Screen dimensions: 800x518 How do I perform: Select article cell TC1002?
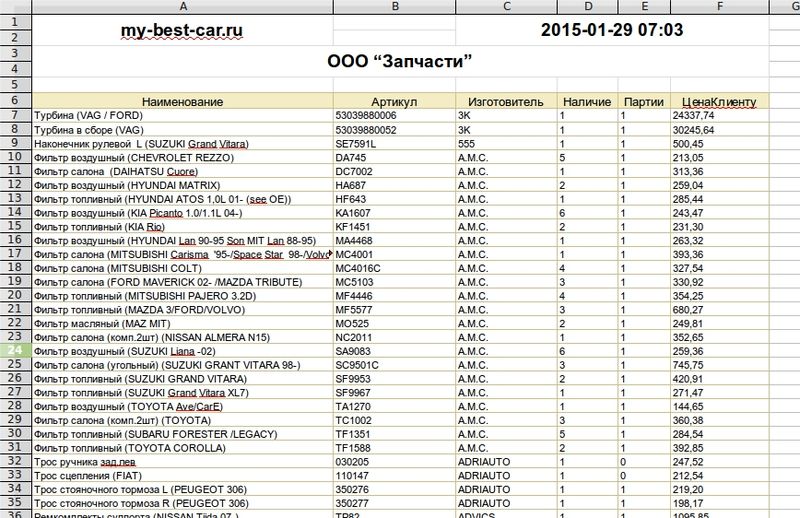(394, 420)
